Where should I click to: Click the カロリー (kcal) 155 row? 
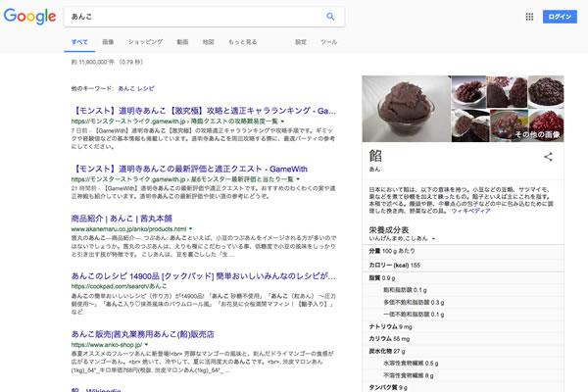tap(463, 266)
